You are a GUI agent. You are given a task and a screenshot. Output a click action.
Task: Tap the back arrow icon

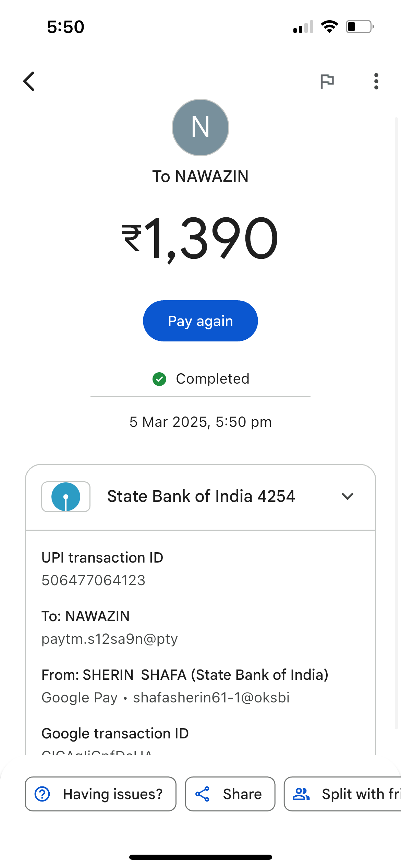[x=29, y=82]
